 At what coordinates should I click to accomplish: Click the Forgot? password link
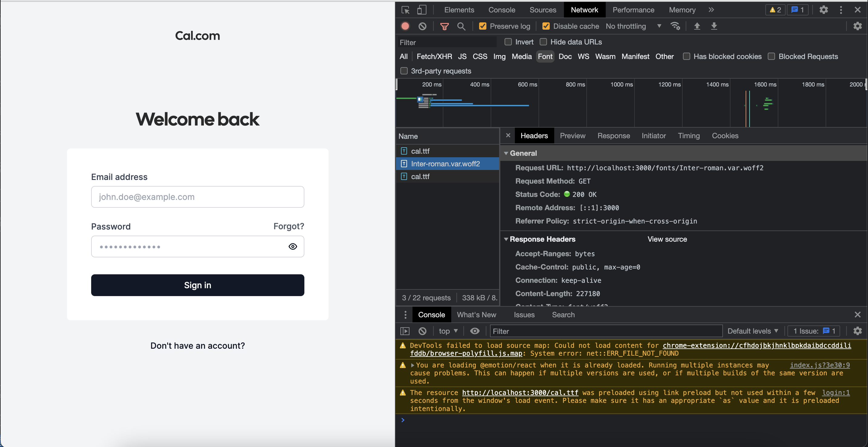[288, 226]
